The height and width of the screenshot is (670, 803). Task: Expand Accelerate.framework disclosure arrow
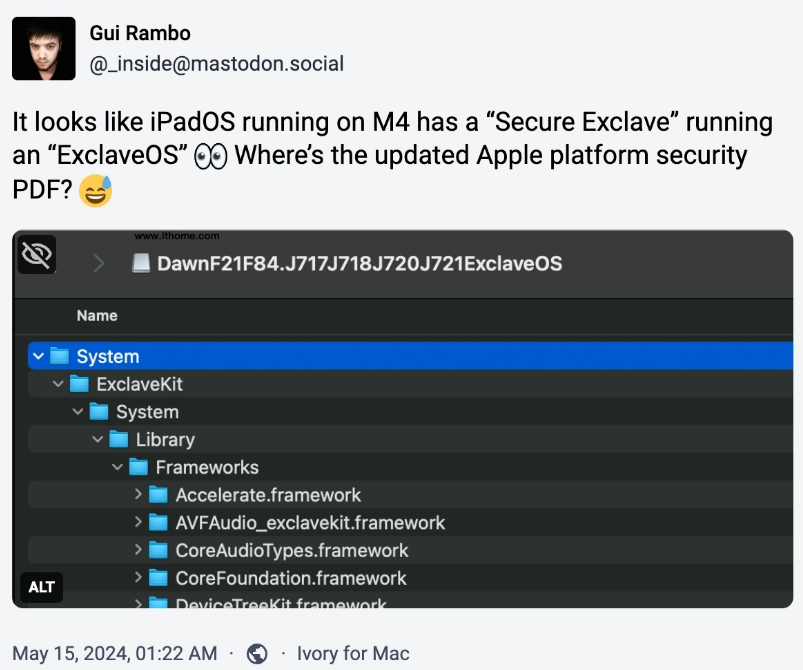click(138, 495)
